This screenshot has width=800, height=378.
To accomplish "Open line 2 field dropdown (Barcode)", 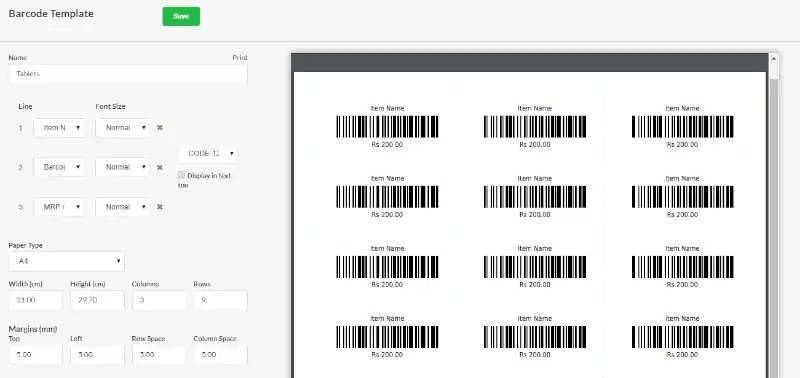I will (x=59, y=167).
